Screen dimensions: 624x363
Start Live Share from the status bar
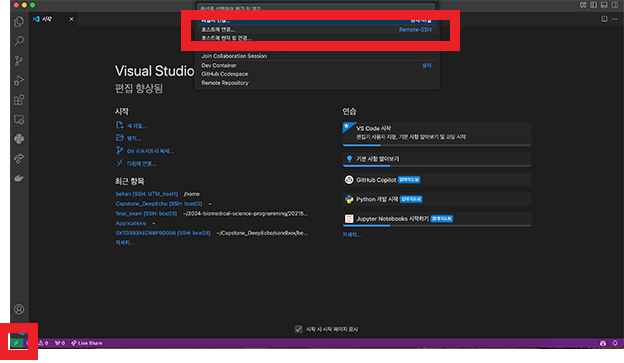[87, 343]
